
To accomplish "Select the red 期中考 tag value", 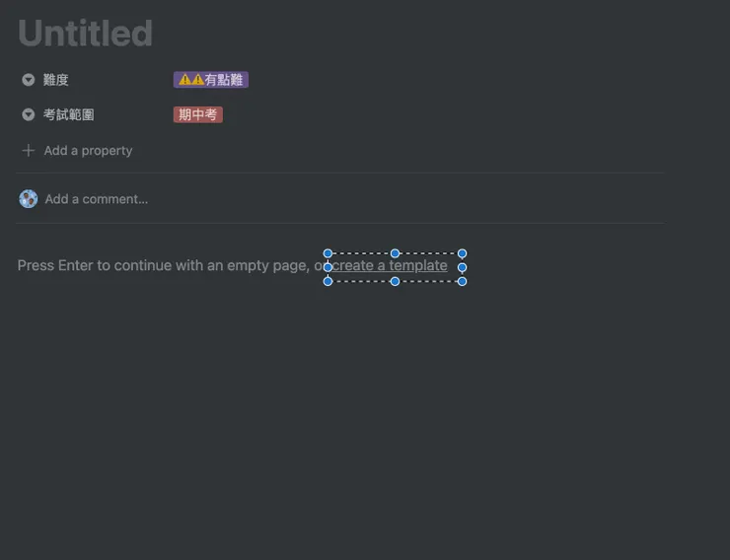I will (198, 114).
